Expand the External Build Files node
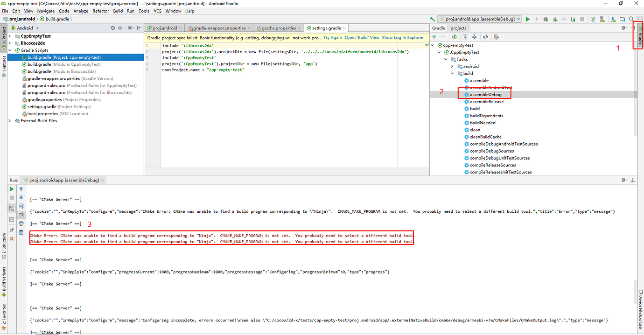Viewport: 644px width, 335px height. point(9,120)
